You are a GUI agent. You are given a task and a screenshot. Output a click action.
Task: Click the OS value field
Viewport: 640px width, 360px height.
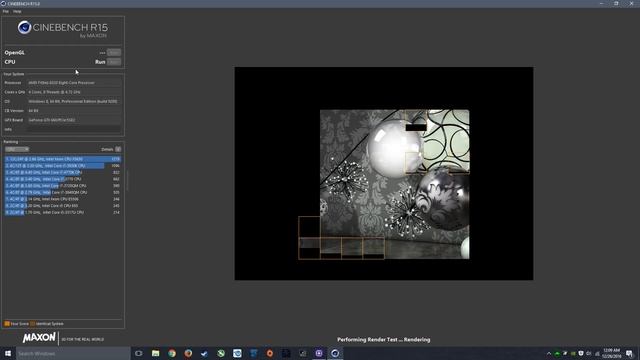pyautogui.click(x=74, y=102)
